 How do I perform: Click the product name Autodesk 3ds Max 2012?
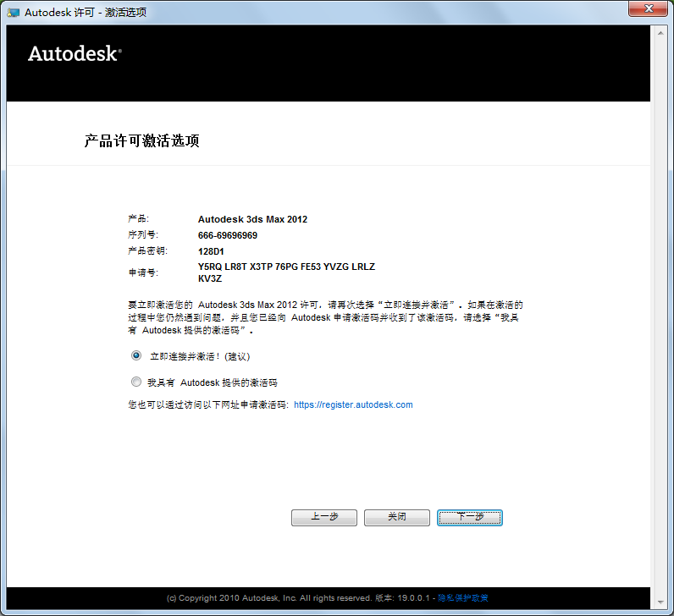[x=252, y=219]
